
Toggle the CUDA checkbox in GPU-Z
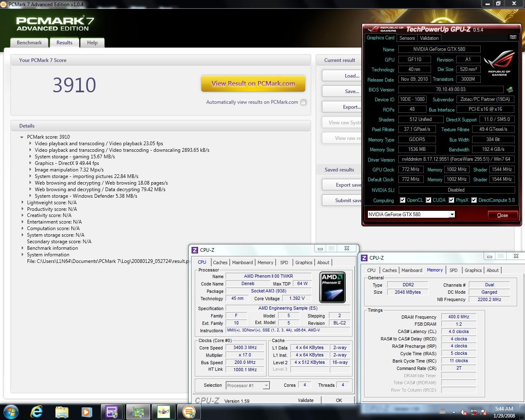[428, 200]
